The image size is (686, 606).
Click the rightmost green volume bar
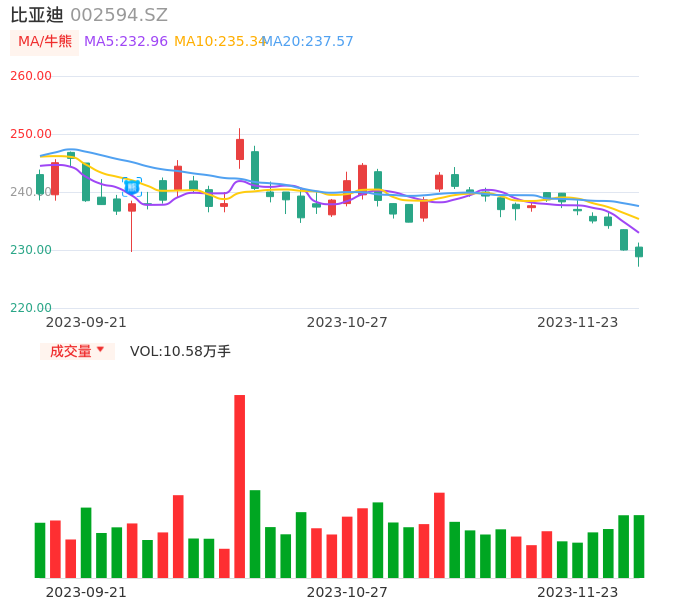639,546
